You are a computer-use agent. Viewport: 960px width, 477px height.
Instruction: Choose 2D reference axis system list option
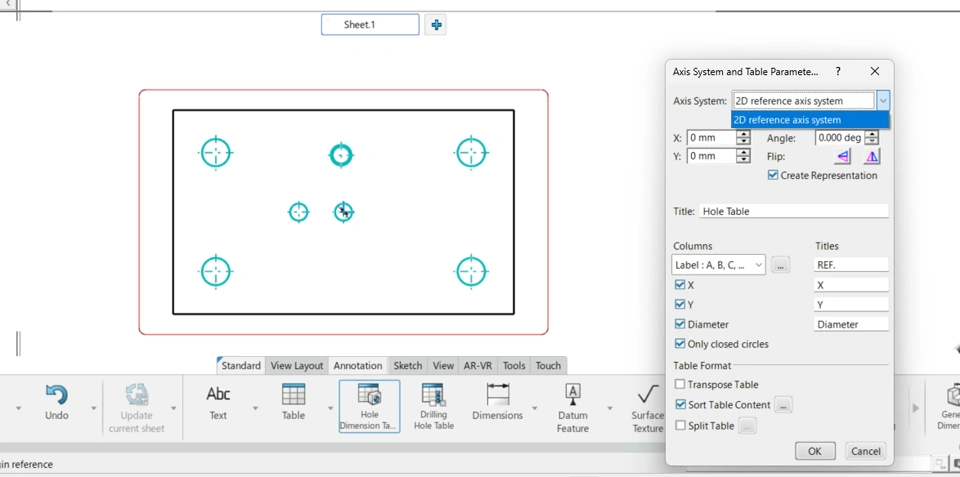point(810,120)
